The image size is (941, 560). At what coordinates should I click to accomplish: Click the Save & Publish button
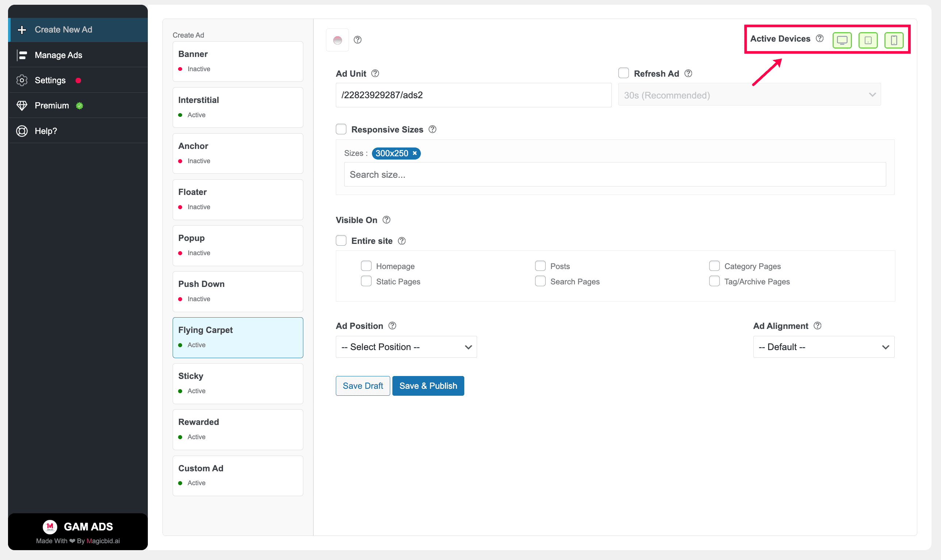[x=428, y=386]
